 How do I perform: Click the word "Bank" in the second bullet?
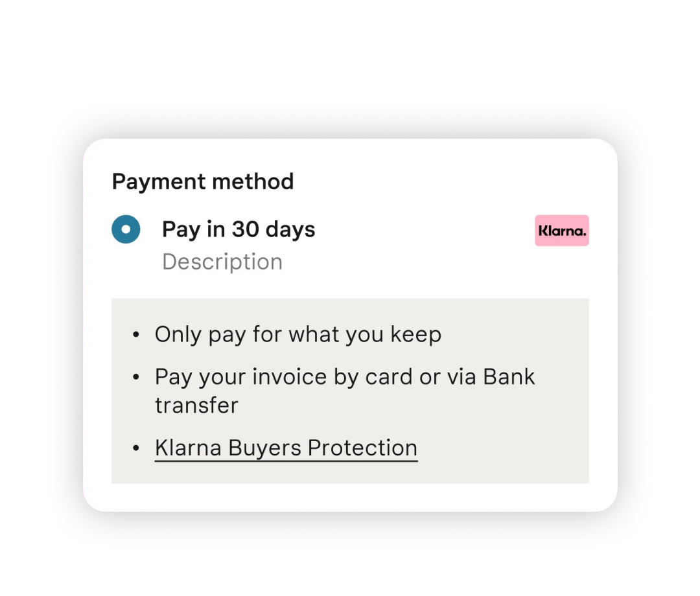tap(509, 377)
